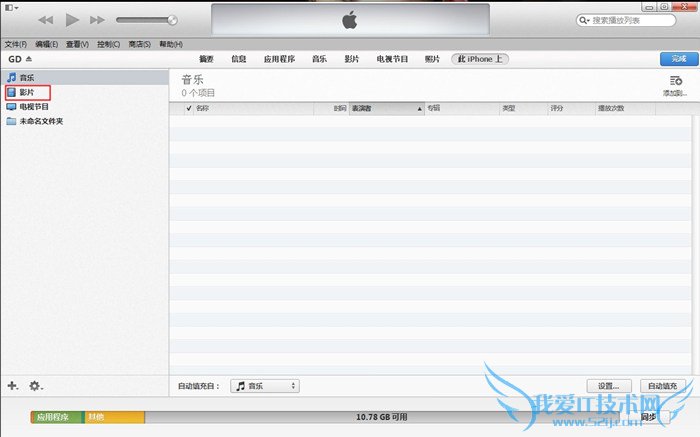Open the 控制(C) menu

108,44
